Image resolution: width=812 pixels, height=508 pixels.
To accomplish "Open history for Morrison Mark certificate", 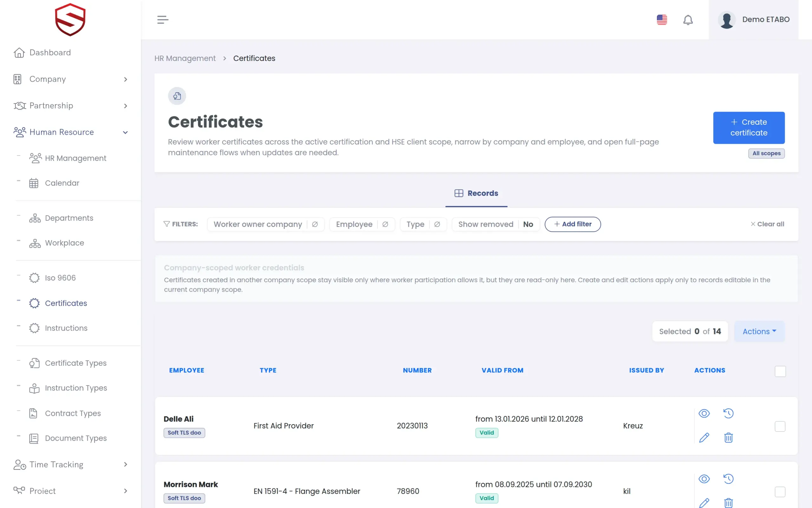I will point(728,479).
